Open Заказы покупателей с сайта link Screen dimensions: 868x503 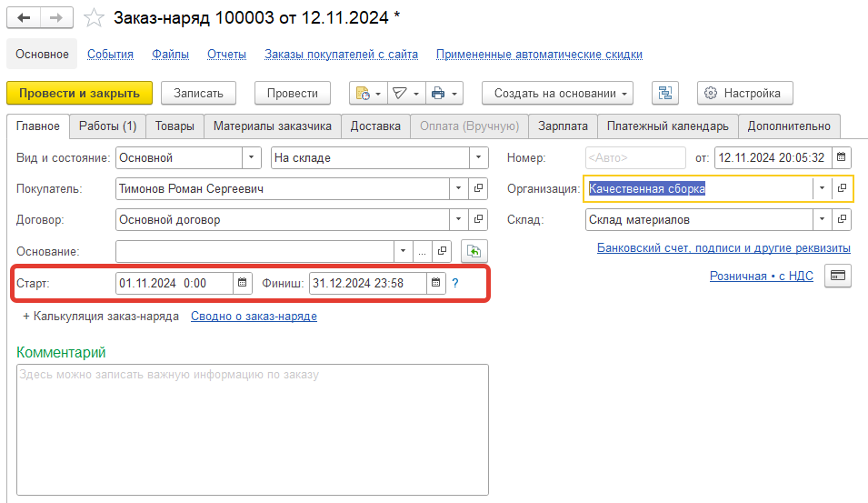[341, 55]
